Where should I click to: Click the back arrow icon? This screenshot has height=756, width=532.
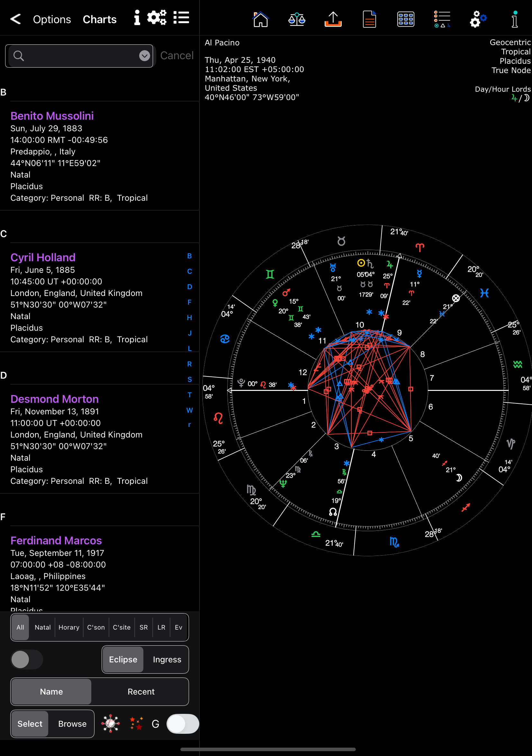pyautogui.click(x=15, y=19)
